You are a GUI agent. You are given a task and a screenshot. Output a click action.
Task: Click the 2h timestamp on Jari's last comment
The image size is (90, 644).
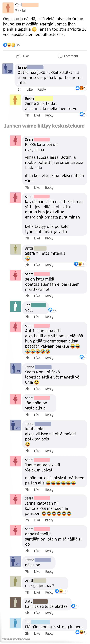[x=27, y=633]
